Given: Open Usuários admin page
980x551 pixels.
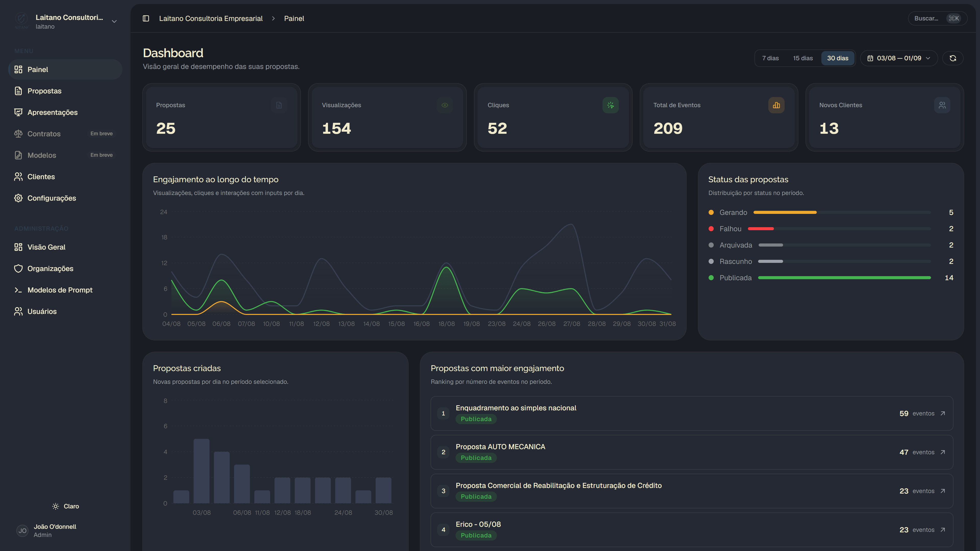Looking at the screenshot, I should click(65, 311).
